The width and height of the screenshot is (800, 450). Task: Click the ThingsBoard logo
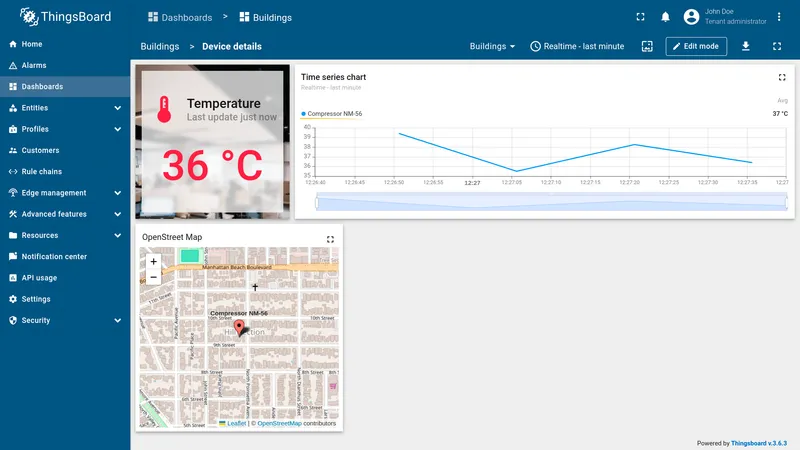65,17
